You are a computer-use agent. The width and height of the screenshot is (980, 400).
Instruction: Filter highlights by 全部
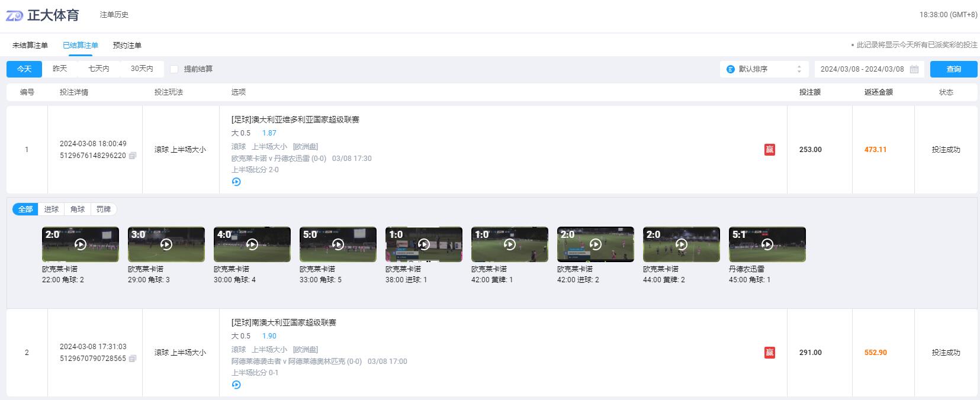pyautogui.click(x=25, y=209)
